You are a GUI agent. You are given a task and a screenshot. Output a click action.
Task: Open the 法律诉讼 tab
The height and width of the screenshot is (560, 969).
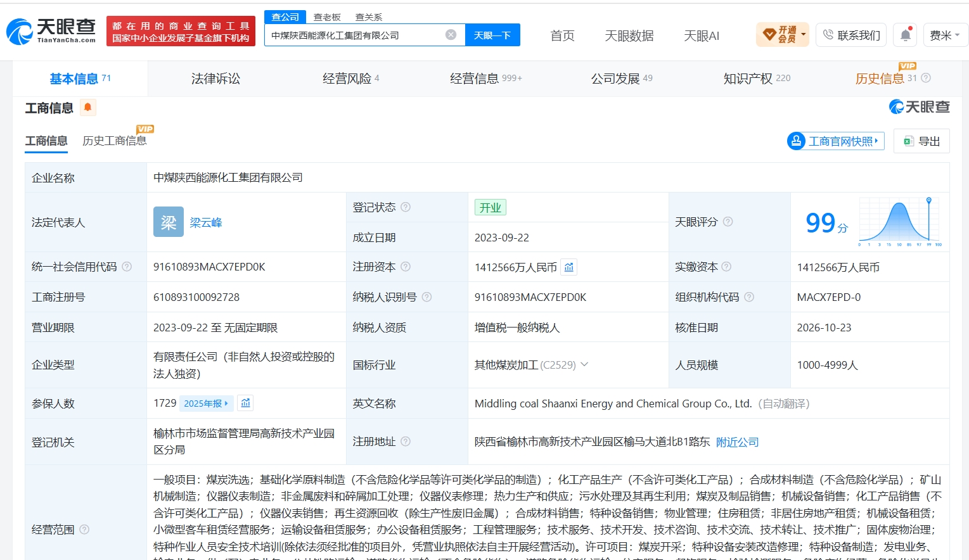click(x=215, y=79)
